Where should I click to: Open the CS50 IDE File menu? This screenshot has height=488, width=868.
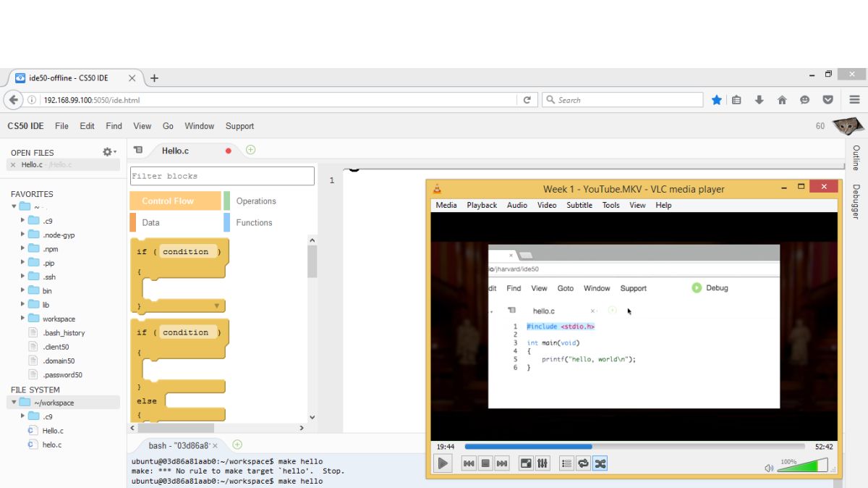click(61, 126)
